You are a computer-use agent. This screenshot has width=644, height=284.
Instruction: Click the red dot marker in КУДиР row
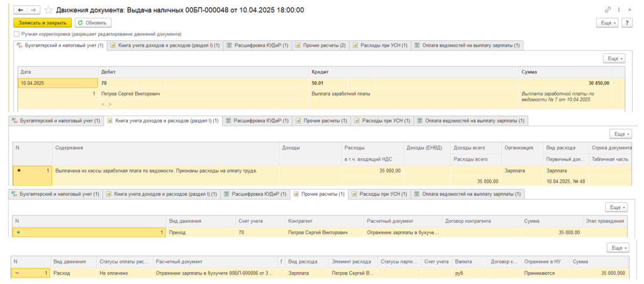[19, 171]
